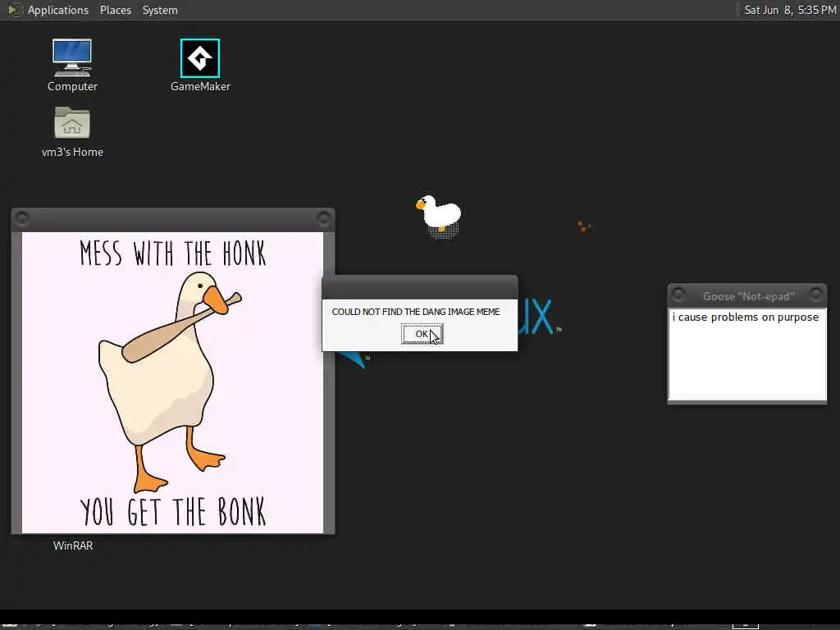This screenshot has height=630, width=840.
Task: Click the right round button on Not-epad title bar
Action: click(x=816, y=294)
